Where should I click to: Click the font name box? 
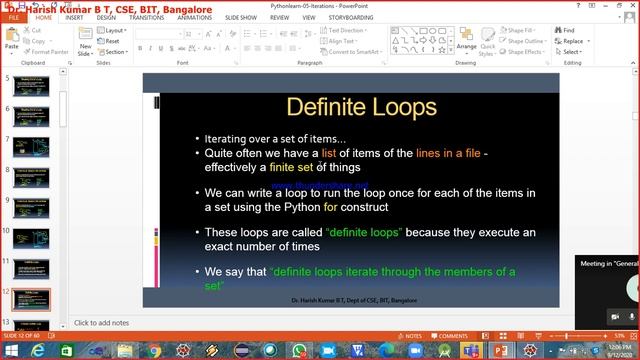(x=158, y=34)
